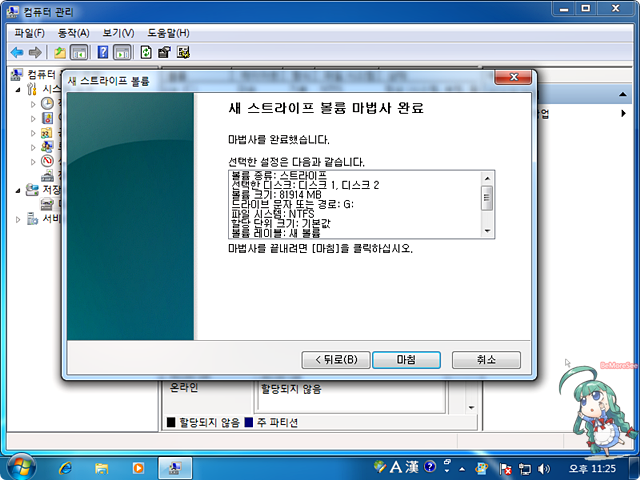This screenshot has width=640, height=480.
Task: Click the Windows Start button
Action: 20,466
